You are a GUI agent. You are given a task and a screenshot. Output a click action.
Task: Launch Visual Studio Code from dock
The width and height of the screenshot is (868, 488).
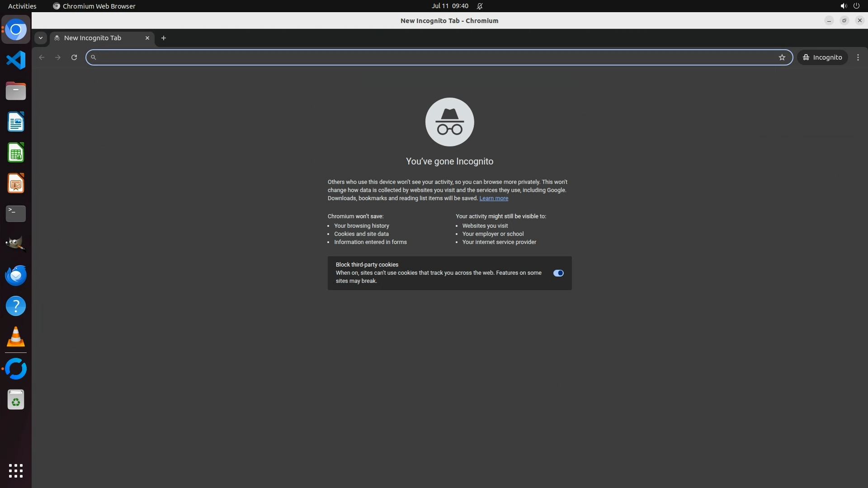click(16, 60)
